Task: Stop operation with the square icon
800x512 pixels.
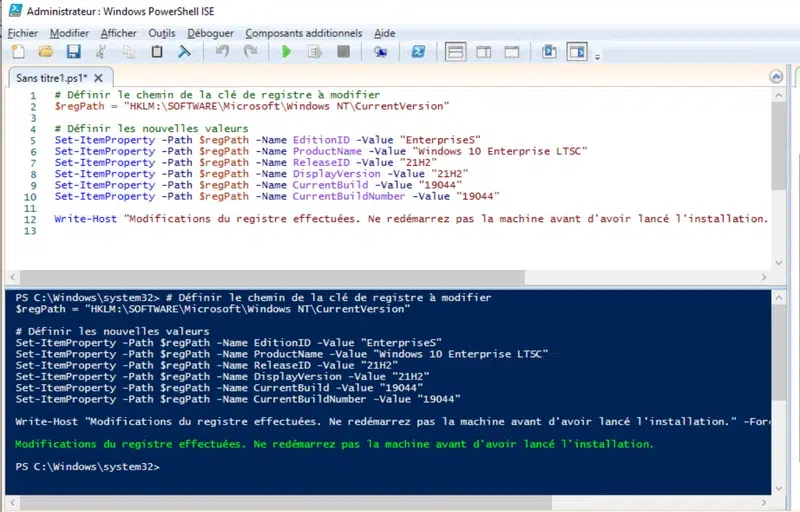Action: pos(343,52)
